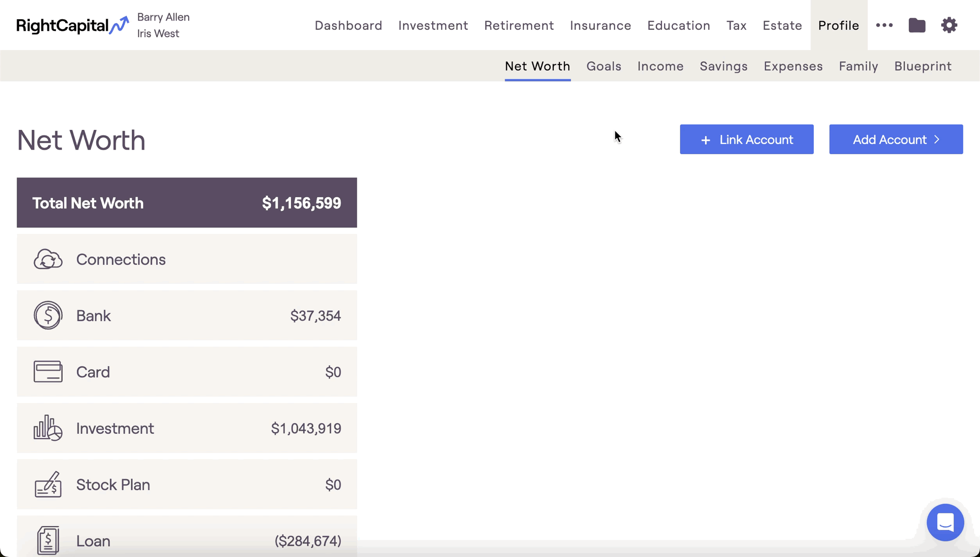Open the Retirement menu
The height and width of the screenshot is (557, 980).
tap(519, 25)
